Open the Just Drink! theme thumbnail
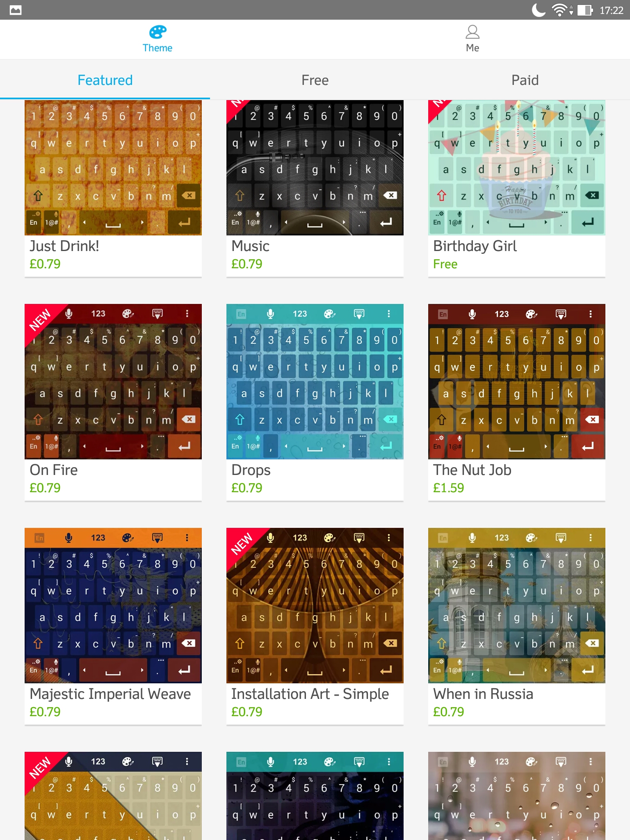Viewport: 630px width, 840px height. click(x=113, y=168)
